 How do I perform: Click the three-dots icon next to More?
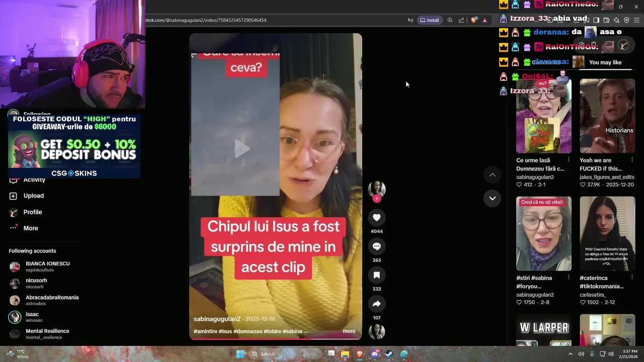(x=14, y=228)
